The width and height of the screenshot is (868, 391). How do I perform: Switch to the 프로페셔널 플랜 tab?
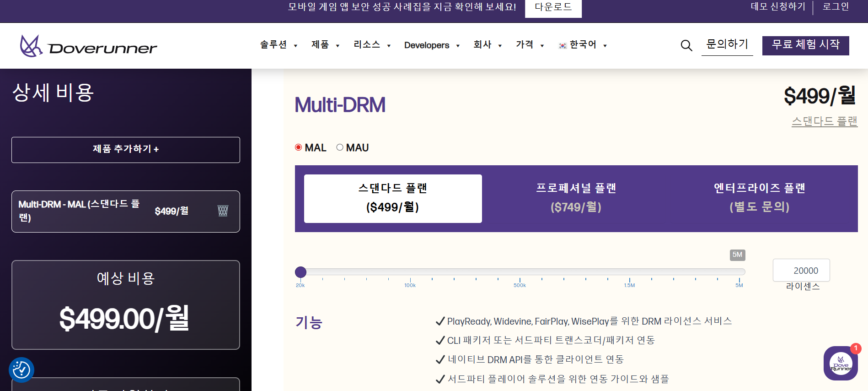(x=576, y=198)
